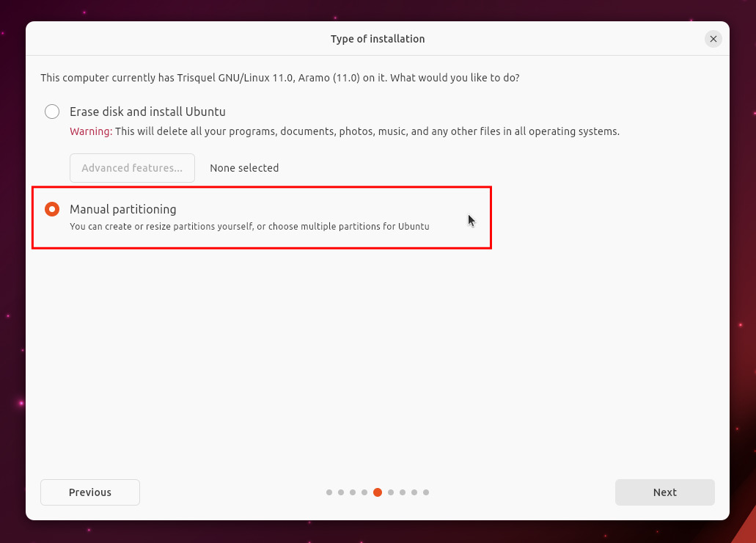756x543 pixels.
Task: Go back with the Previous button
Action: tap(90, 492)
